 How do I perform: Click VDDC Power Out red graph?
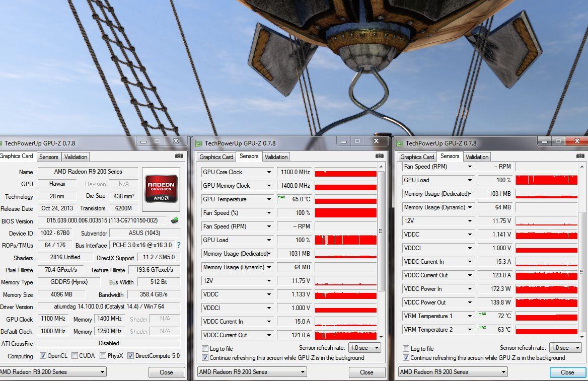[546, 302]
